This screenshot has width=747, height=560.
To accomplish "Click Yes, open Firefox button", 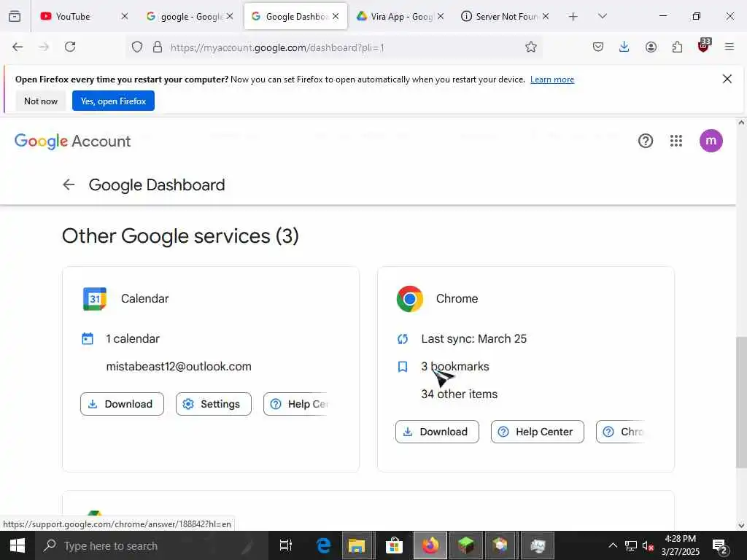I will tap(113, 101).
